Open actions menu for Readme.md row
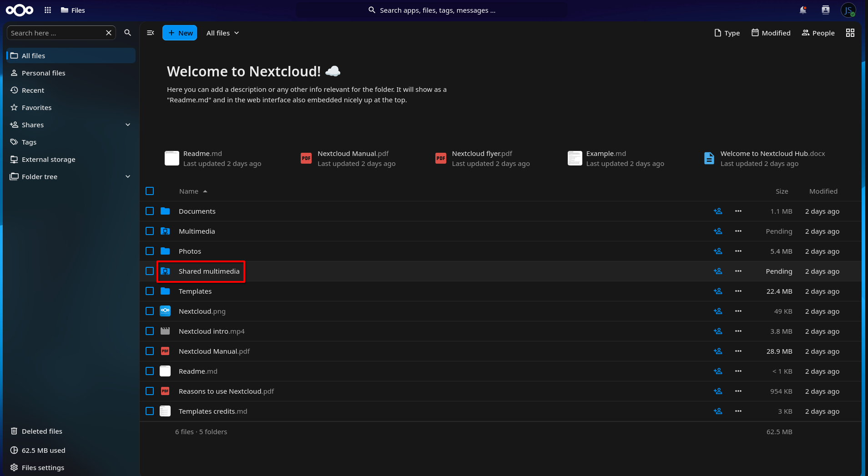 coord(738,371)
